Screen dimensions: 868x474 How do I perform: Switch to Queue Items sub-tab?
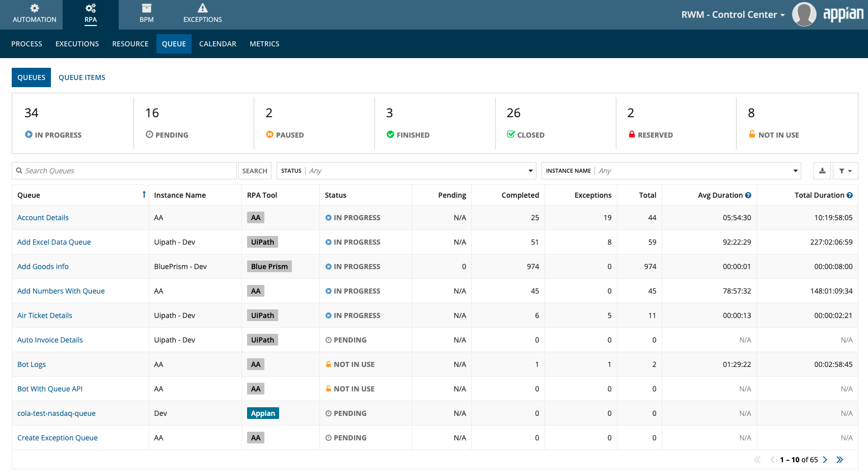tap(82, 77)
